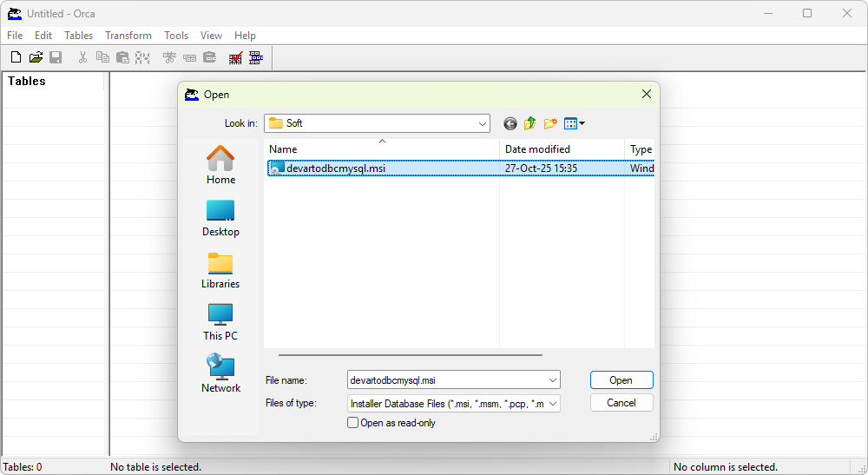Jump to Desktop in places bar
This screenshot has height=475, width=868.
point(220,218)
